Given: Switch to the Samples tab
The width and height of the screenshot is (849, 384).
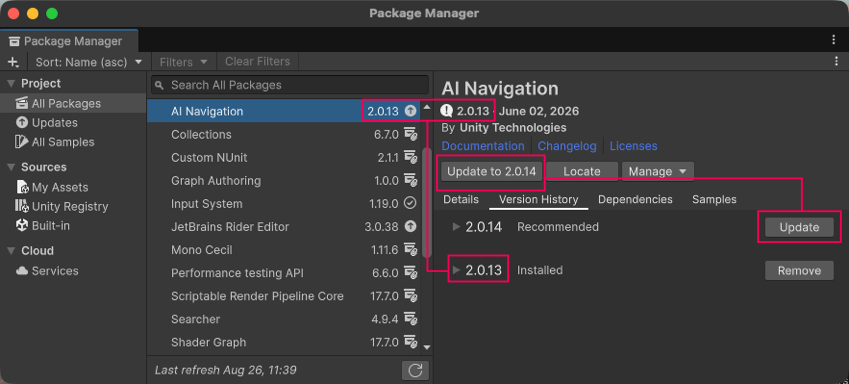Looking at the screenshot, I should tap(714, 199).
